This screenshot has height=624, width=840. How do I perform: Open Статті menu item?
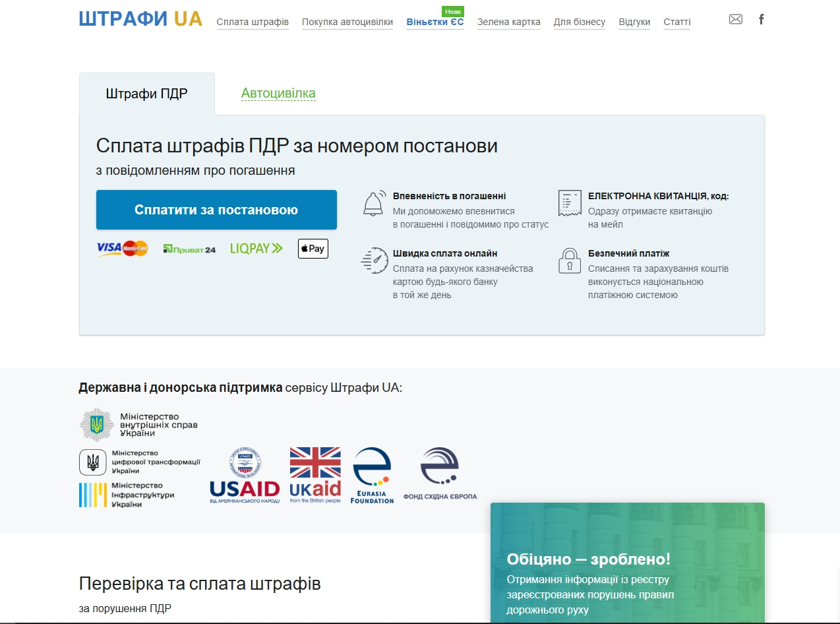click(x=677, y=22)
